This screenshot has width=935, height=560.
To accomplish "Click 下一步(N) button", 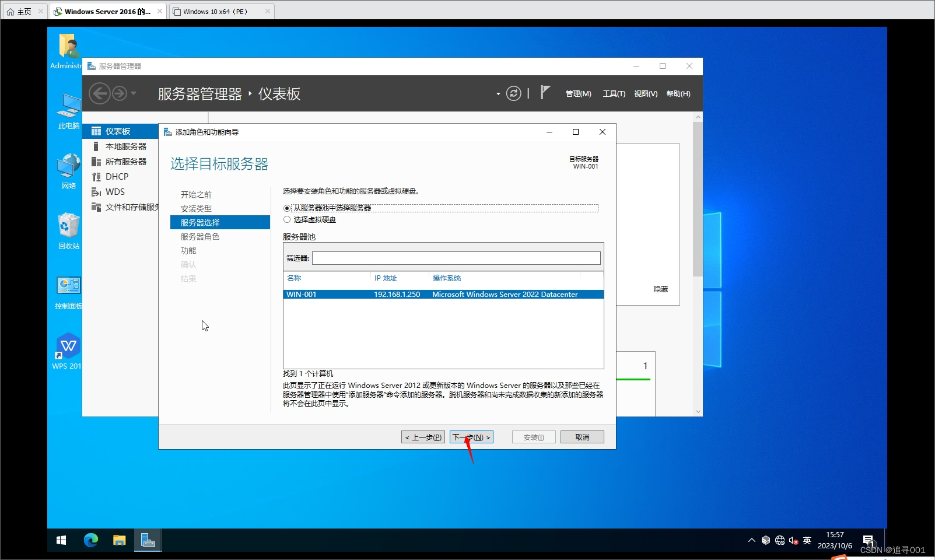I will point(471,437).
